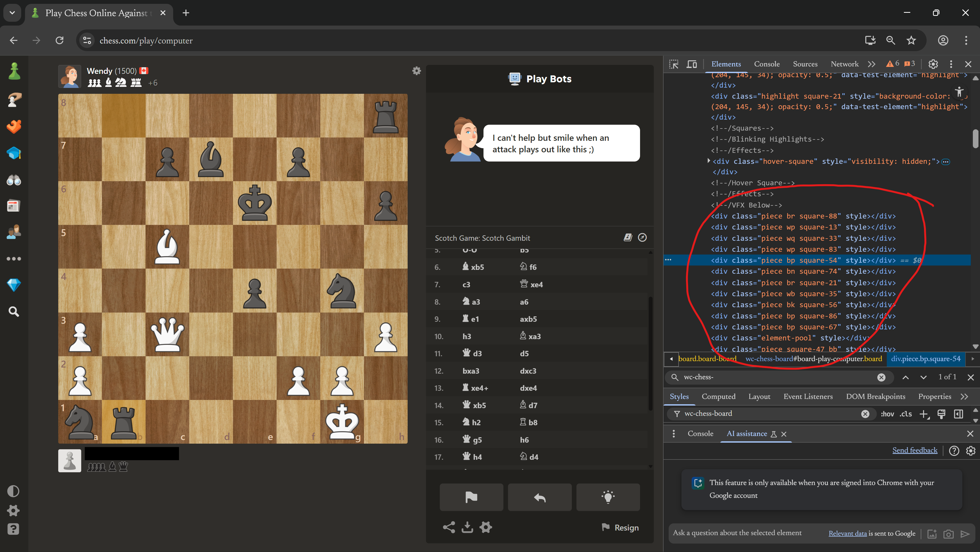Open board settings gear above the board
Screen dimensions: 980x552
[x=417, y=71]
